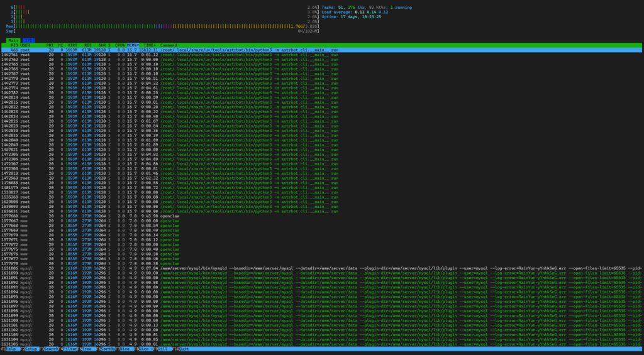
Task: Sort processes by RES column
Action: point(87,45)
